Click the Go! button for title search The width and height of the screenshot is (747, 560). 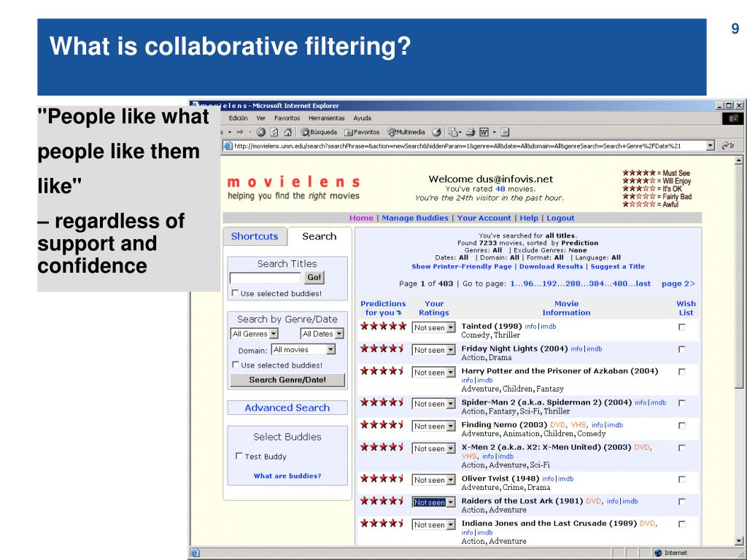tap(314, 277)
